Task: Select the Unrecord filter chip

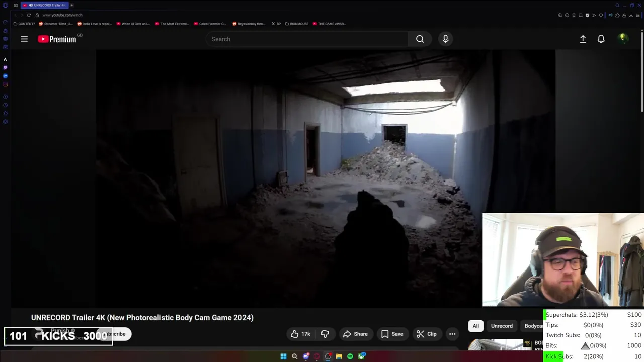Action: click(x=502, y=326)
